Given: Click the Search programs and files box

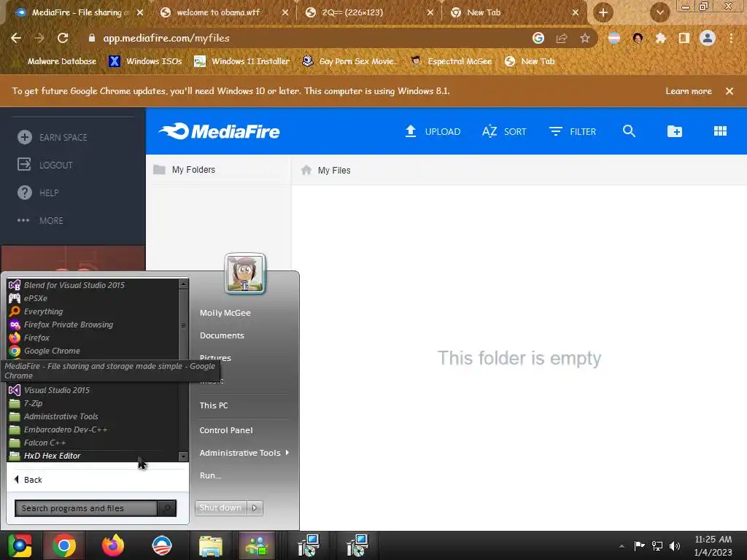Looking at the screenshot, I should pyautogui.click(x=86, y=508).
